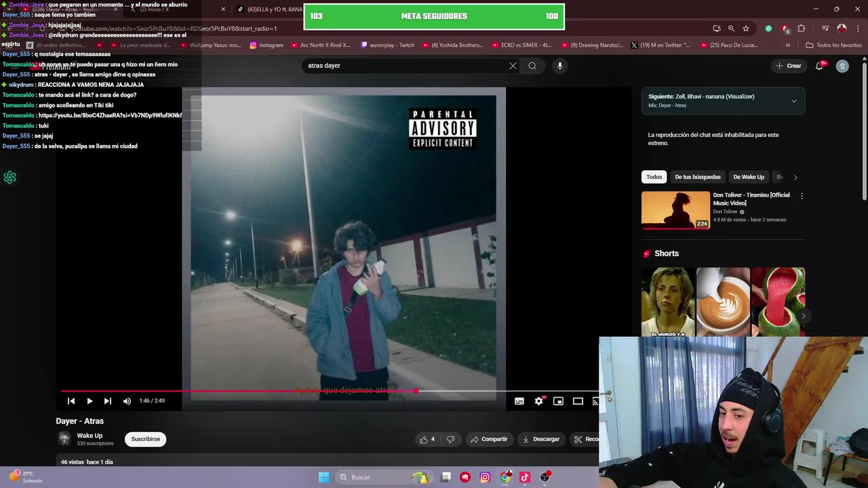Toggle subtitles in the video player
Viewport: 868px width, 488px height.
(x=519, y=401)
